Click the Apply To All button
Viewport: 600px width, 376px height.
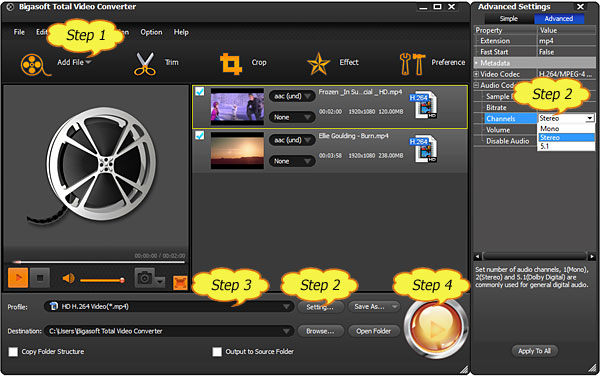point(535,351)
